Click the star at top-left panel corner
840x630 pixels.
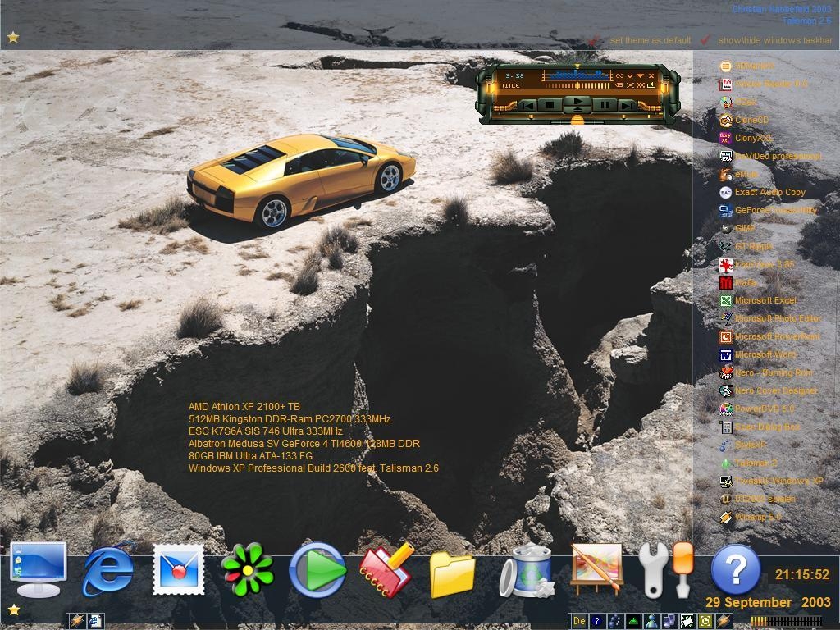tap(13, 37)
